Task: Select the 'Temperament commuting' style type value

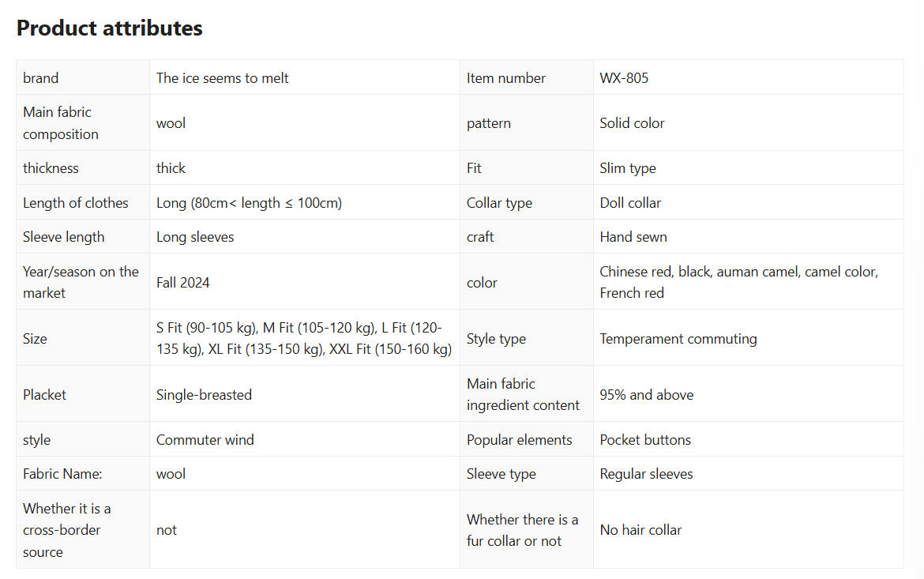Action: pos(678,339)
